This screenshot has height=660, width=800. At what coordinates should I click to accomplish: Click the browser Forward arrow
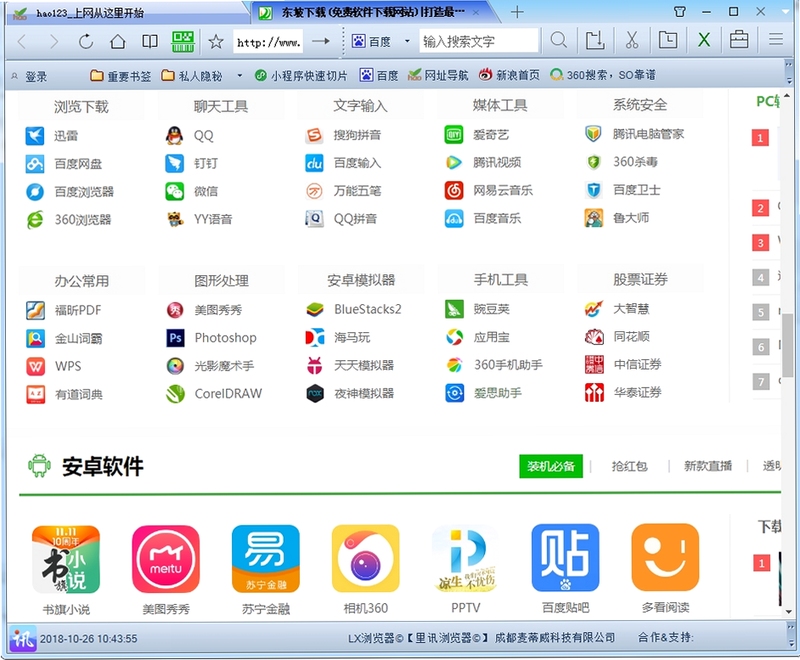click(53, 41)
